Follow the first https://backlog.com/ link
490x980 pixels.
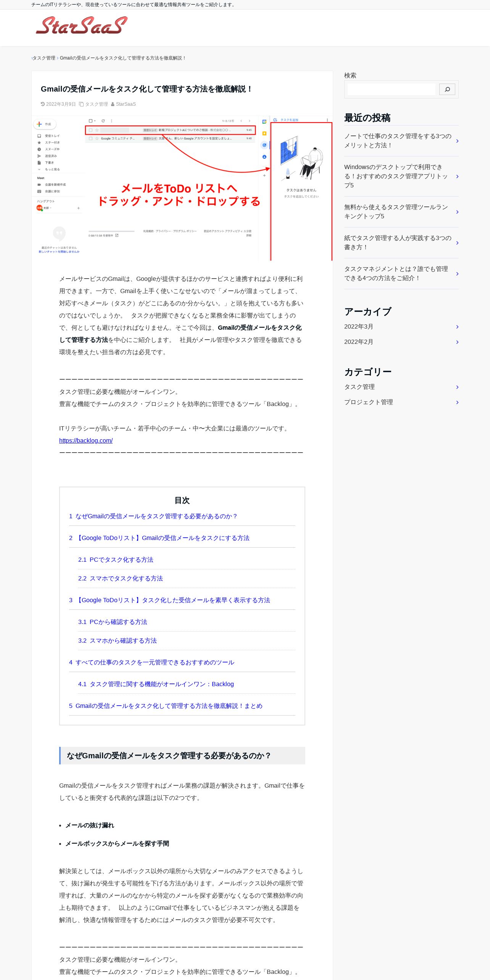[x=86, y=440]
